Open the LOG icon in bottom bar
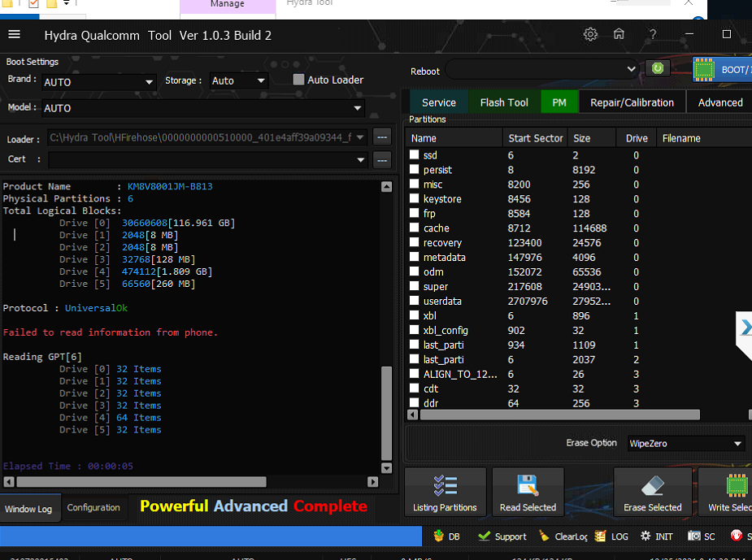This screenshot has width=752, height=560. point(600,536)
